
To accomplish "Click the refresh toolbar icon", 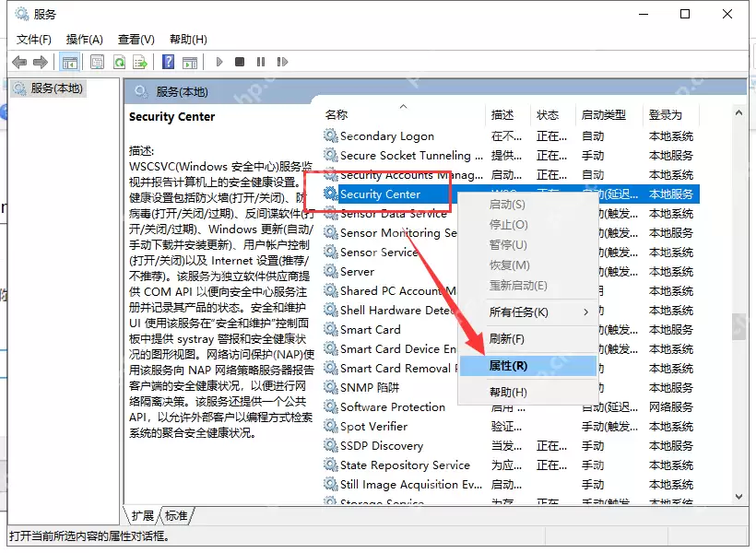I will 120,62.
